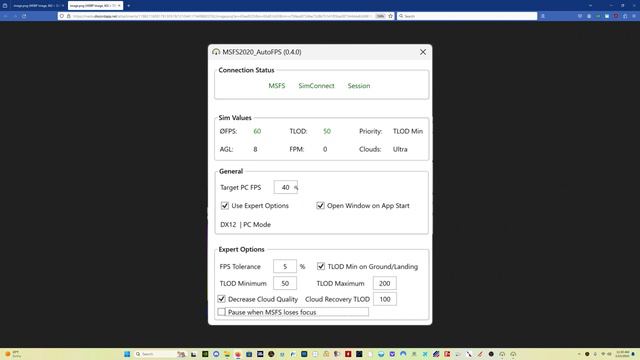The height and width of the screenshot is (360, 640).
Task: Edit the FPS Tolerance value field
Action: (x=285, y=267)
